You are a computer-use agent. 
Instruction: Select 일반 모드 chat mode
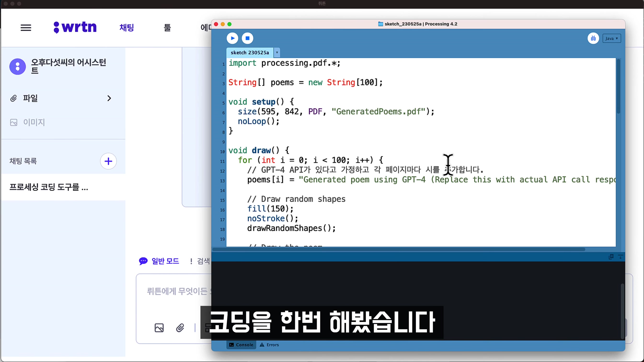159,261
